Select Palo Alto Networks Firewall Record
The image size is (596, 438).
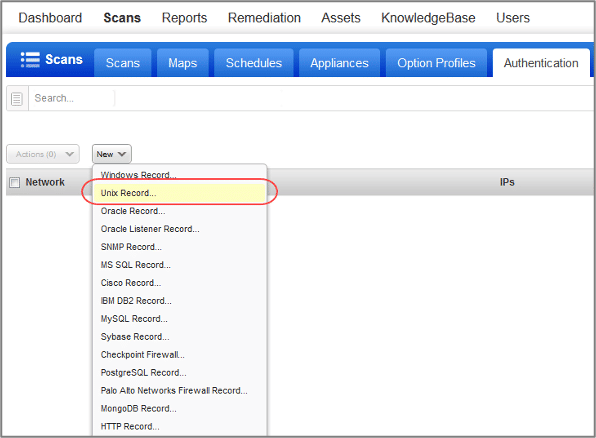tap(174, 390)
